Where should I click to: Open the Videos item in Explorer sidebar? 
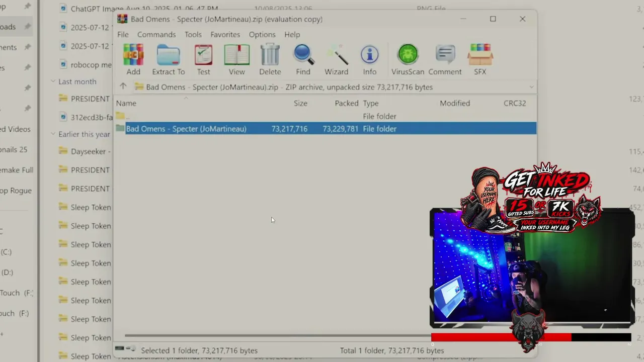pyautogui.click(x=16, y=129)
